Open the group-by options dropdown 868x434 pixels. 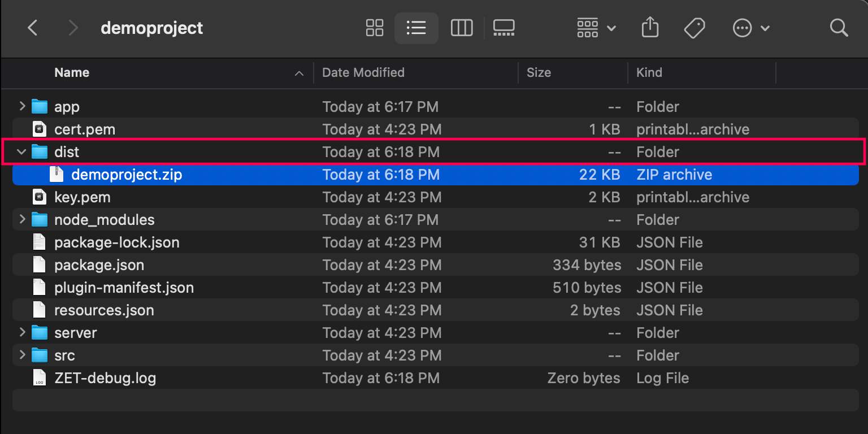596,28
